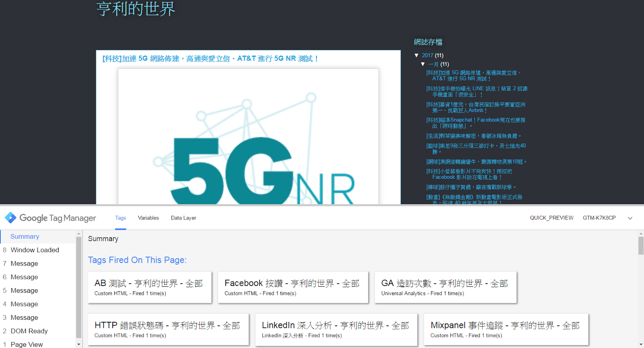Open the AB 測試 tag card
Image resolution: width=644 pixels, height=348 pixels.
coord(150,288)
